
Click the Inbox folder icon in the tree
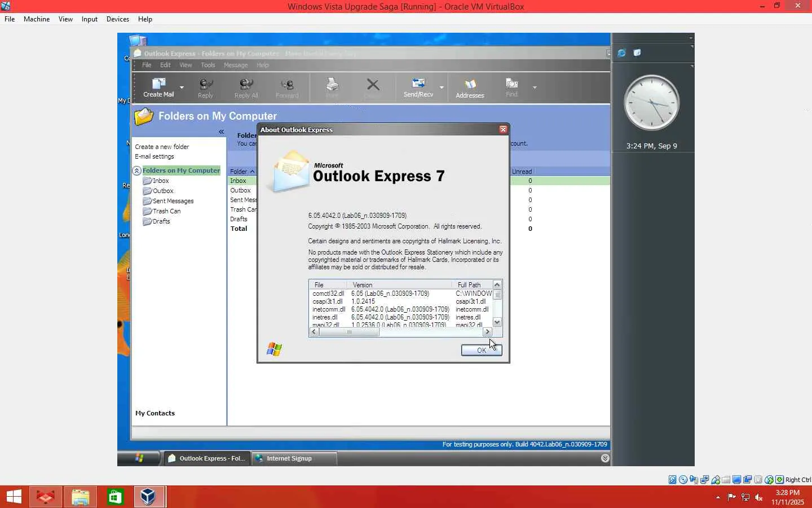coord(147,181)
